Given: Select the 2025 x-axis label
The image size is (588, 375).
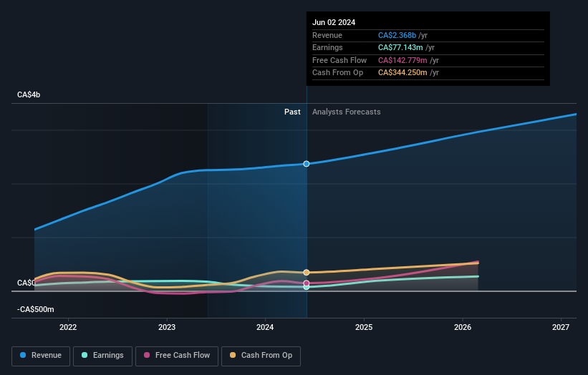Looking at the screenshot, I should point(364,327).
